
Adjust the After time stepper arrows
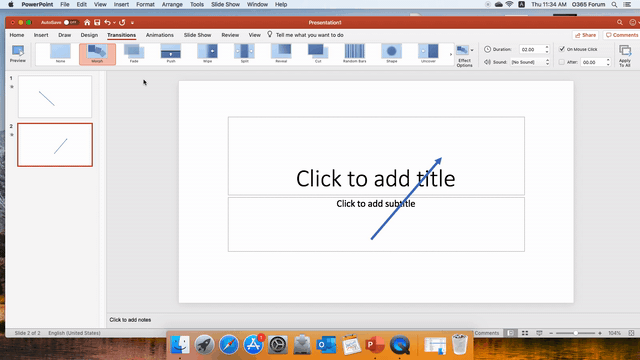[x=608, y=62]
